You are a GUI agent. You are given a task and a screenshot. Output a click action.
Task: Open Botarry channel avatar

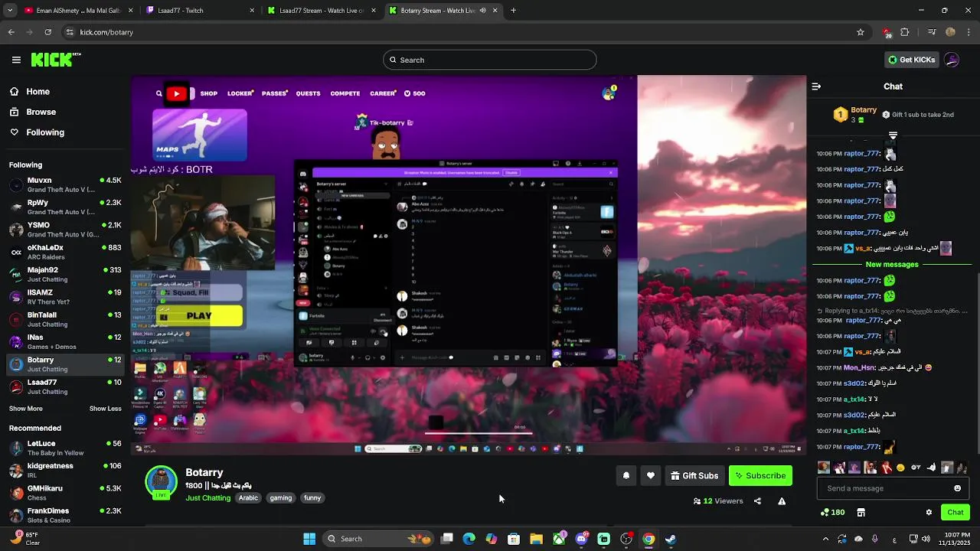(x=161, y=482)
